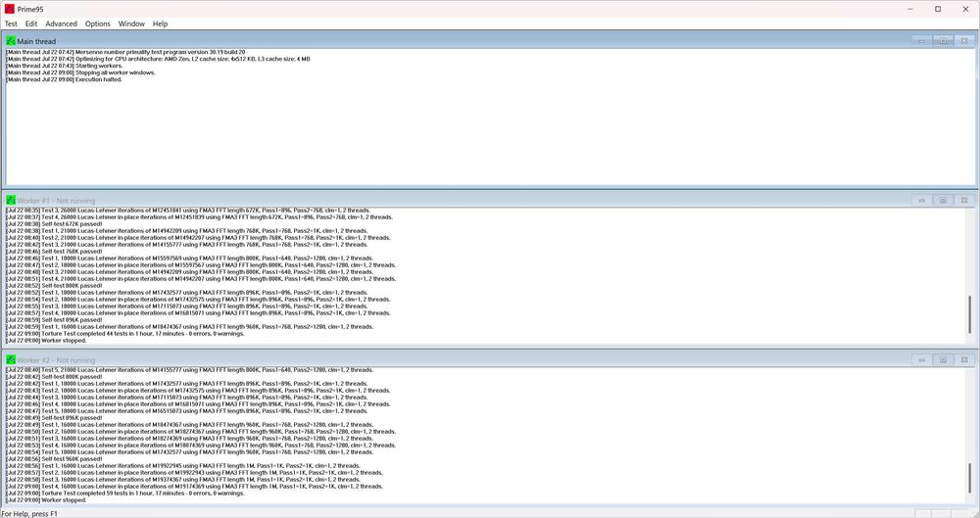Click the 'Execution halted.' log line
Screen dimensions: 980x518
64,79
